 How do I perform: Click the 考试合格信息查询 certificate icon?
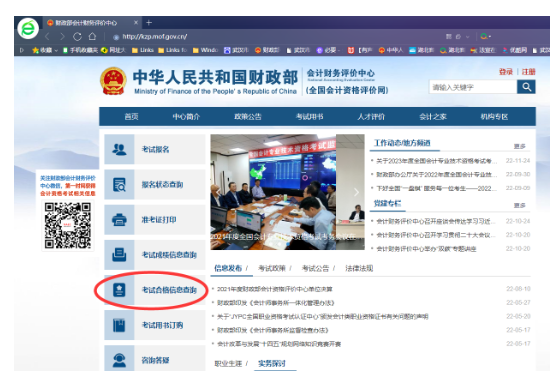coord(119,290)
